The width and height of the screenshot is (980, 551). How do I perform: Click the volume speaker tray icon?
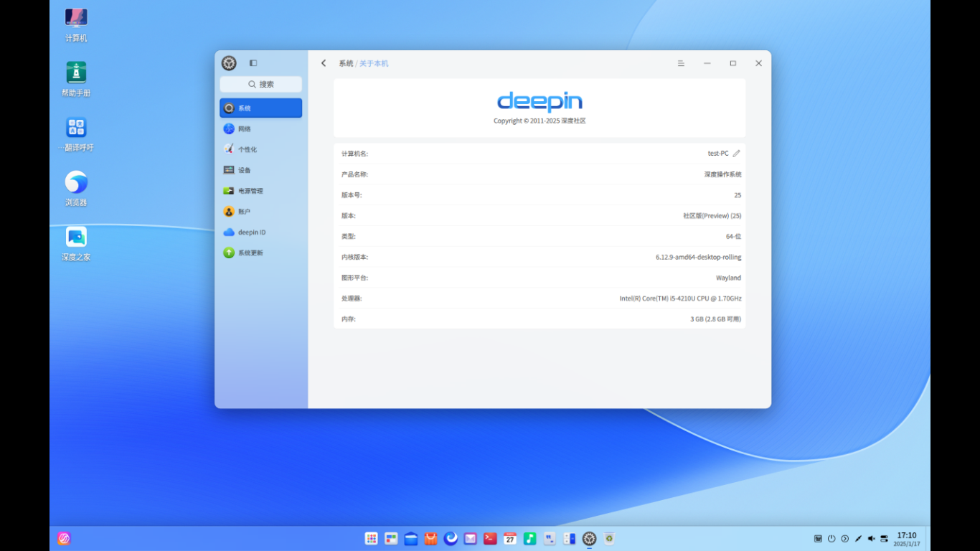(871, 538)
